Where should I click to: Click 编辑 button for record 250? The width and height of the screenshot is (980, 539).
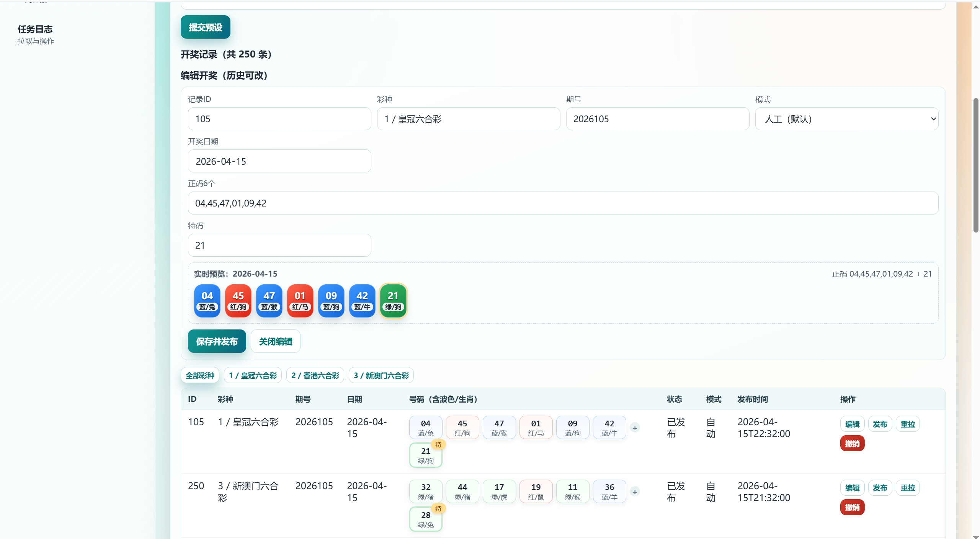pos(853,488)
